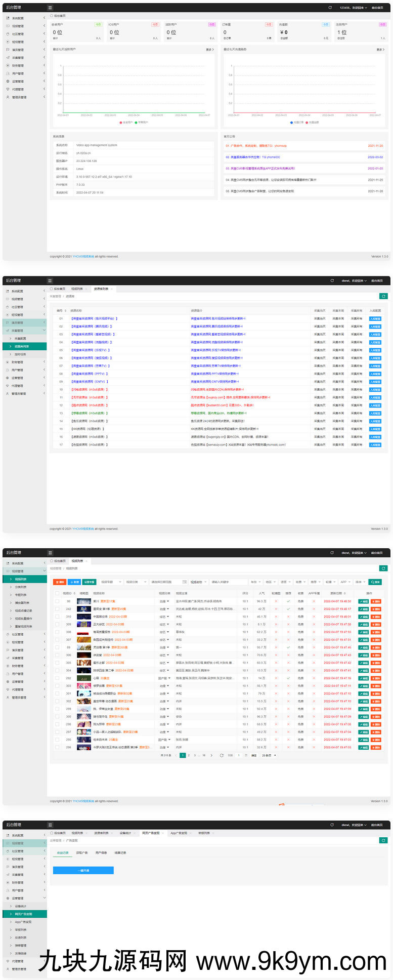The width and height of the screenshot is (393, 980).
Task: Click hamburger menu icon on 视频列表 page
Action: coord(50,553)
